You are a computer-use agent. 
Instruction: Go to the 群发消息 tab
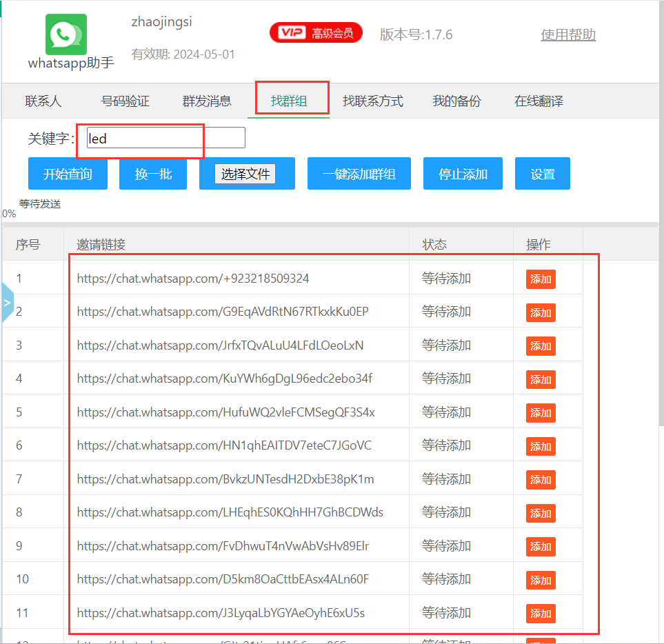tap(207, 101)
